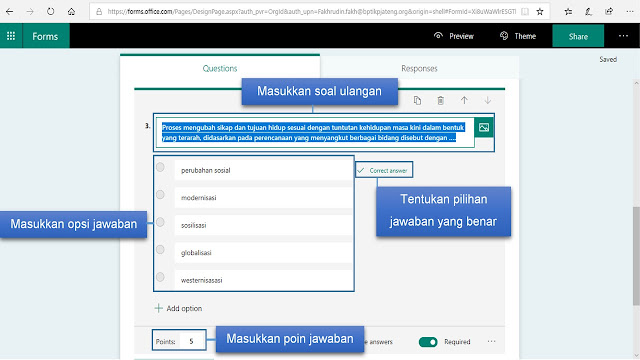Click the add notes pen icon
Viewport: 640px width, 360px height.
pos(588,11)
